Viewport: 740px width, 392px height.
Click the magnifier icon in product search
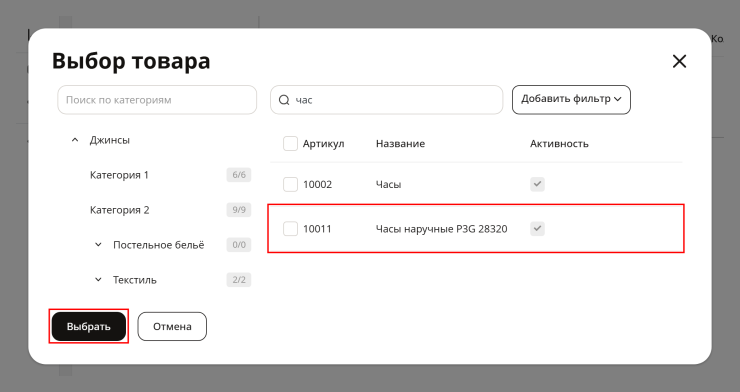tap(284, 100)
